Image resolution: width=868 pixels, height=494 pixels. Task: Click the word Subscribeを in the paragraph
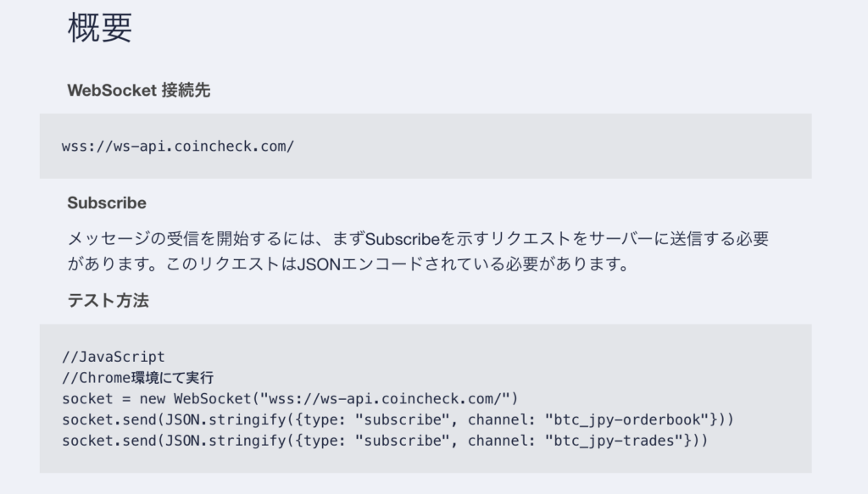click(x=410, y=239)
